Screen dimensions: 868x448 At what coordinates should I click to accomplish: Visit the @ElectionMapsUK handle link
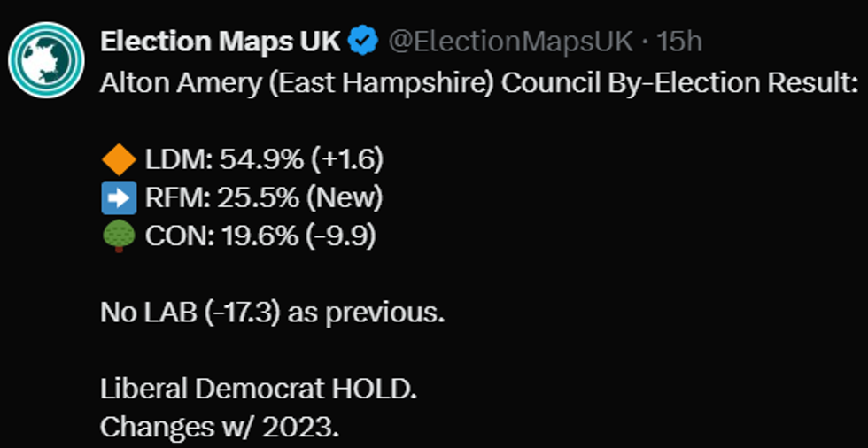[x=511, y=41]
